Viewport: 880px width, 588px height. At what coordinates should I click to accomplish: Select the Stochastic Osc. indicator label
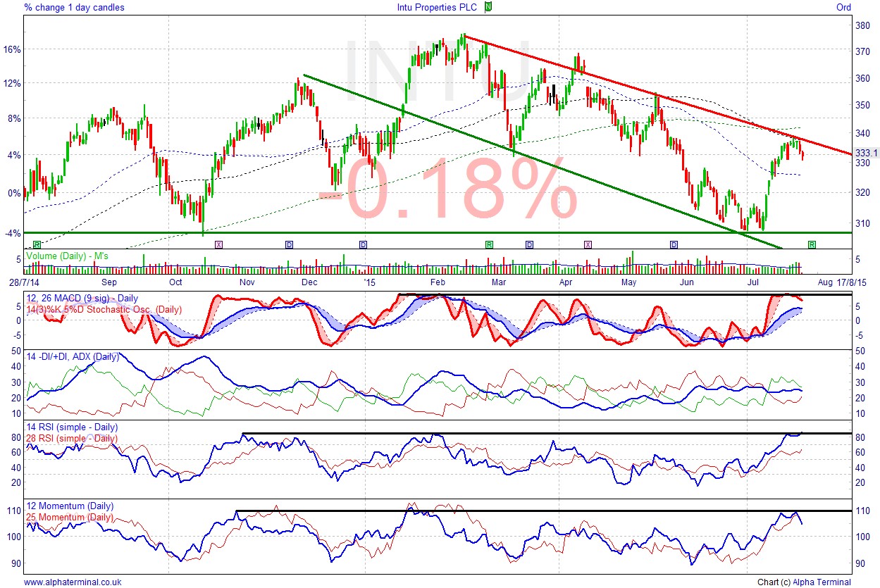[x=104, y=309]
